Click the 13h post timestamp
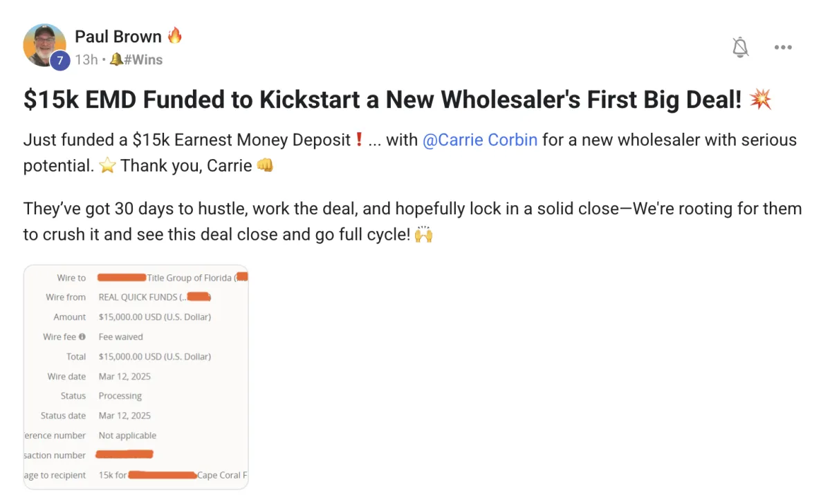 click(x=86, y=59)
